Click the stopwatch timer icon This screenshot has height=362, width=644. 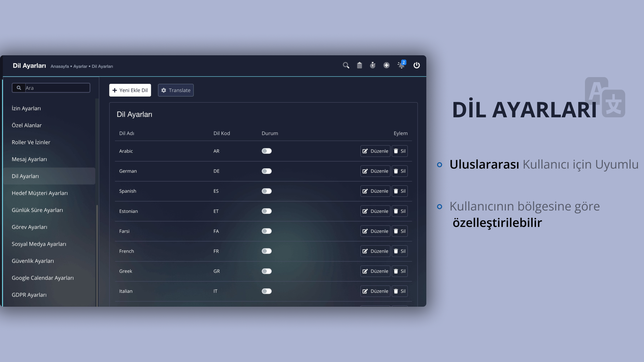coord(373,65)
